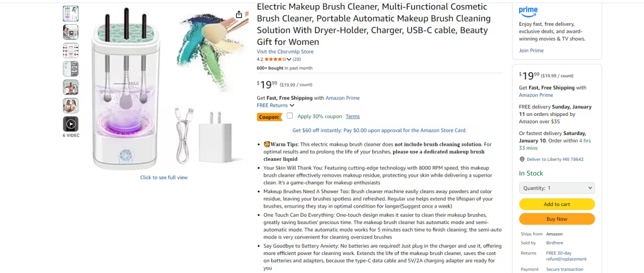Select the second product image thumbnail

click(71, 32)
